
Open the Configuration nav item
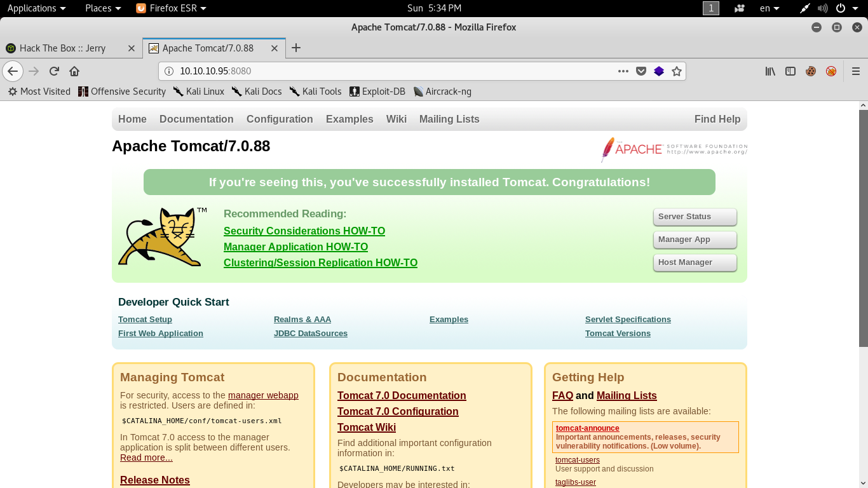point(280,119)
